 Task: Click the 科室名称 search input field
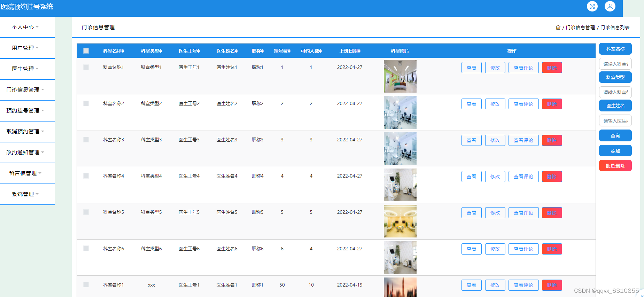point(615,64)
